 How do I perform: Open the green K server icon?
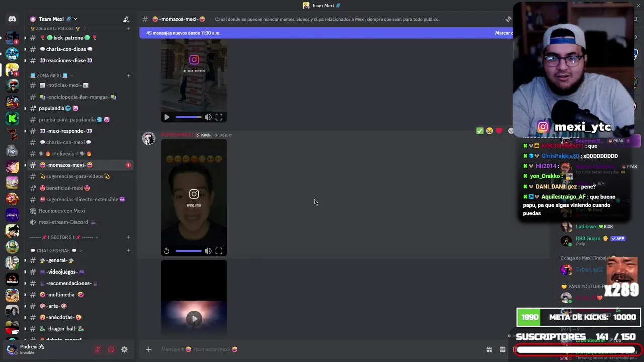tap(12, 118)
